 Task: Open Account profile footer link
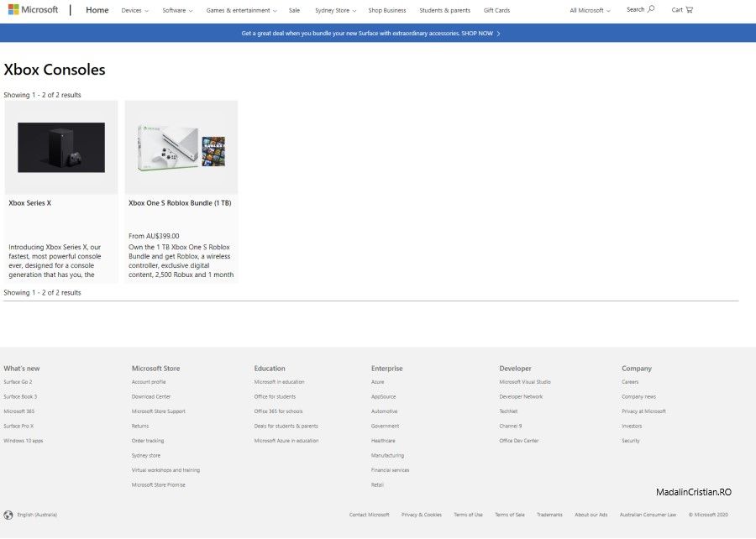click(149, 382)
